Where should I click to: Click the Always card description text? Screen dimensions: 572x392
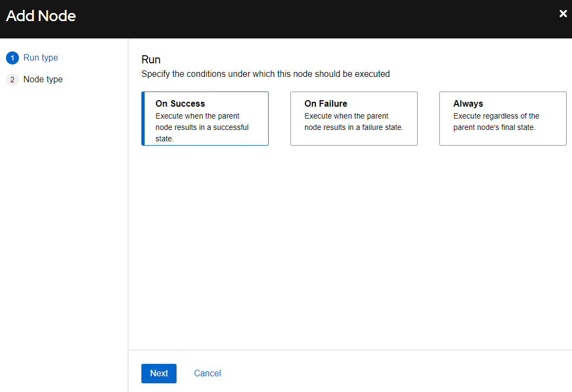(496, 122)
